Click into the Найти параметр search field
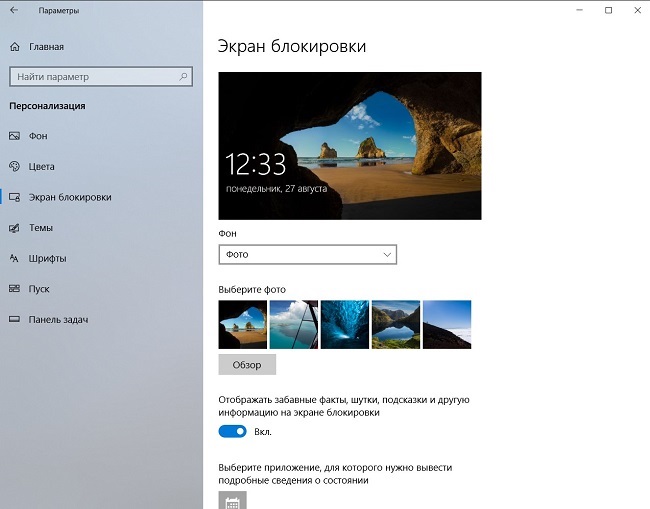Image resolution: width=650 pixels, height=509 pixels. 101,77
